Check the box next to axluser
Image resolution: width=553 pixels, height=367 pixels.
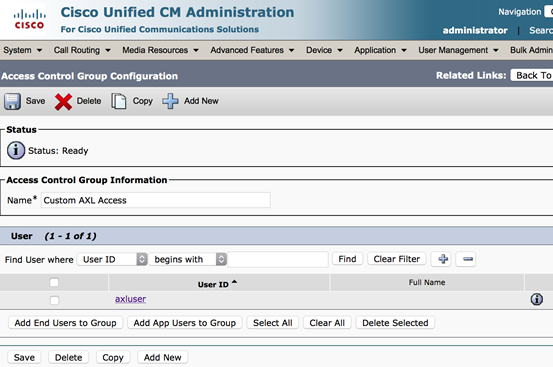coord(54,300)
